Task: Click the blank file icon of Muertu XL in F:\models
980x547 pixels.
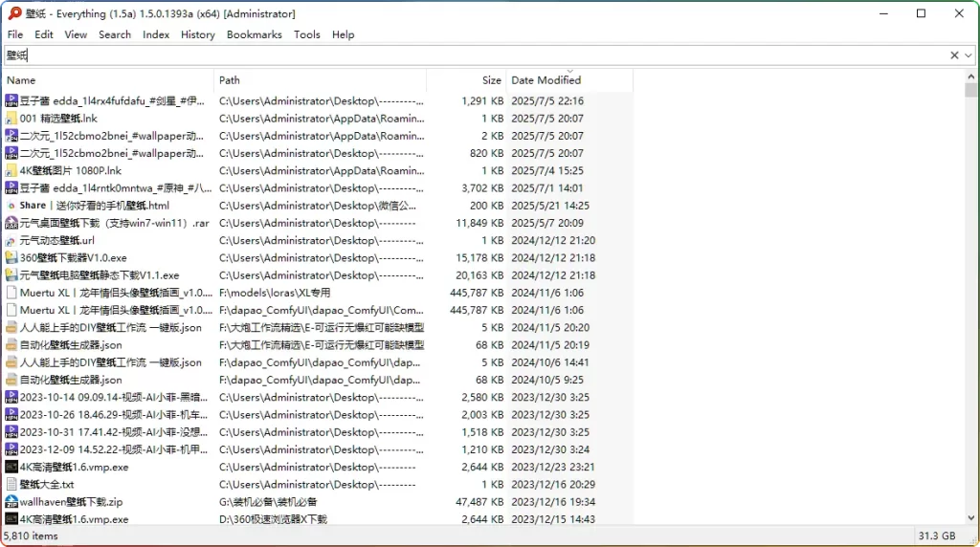Action: (11, 293)
